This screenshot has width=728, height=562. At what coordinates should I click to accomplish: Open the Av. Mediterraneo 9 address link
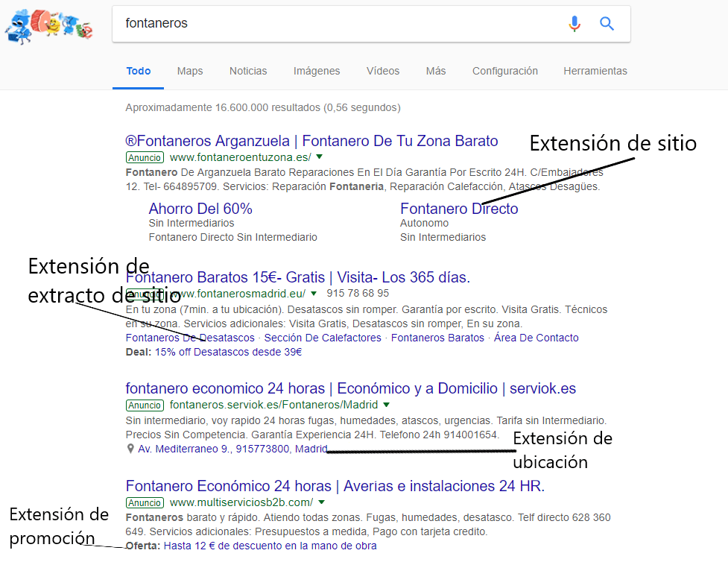click(232, 449)
